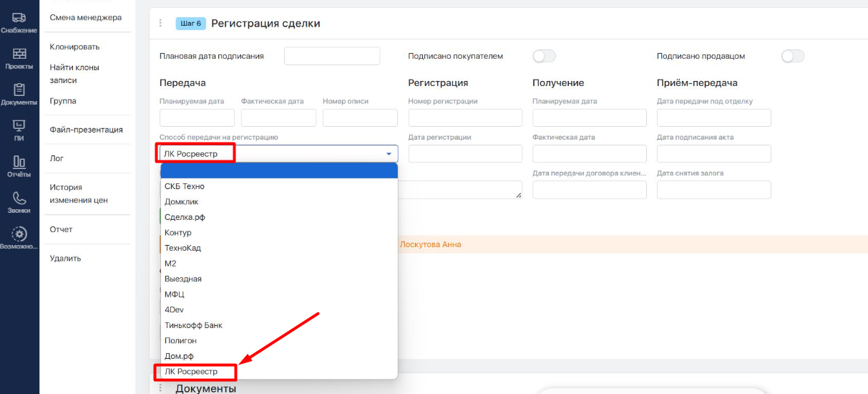Open История изменения цен menu item
Screen dimensions: 868x394
(x=79, y=194)
